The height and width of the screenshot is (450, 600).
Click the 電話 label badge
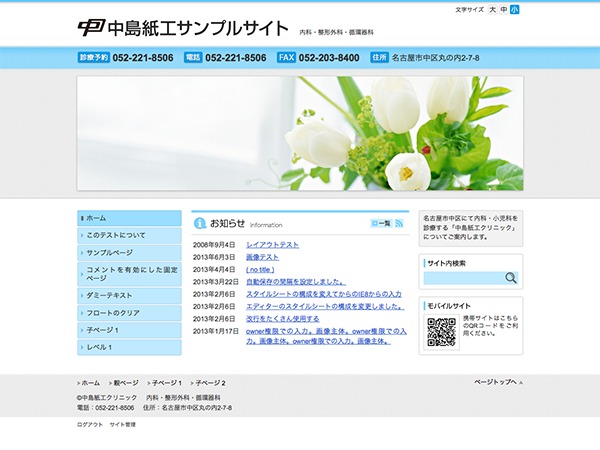pyautogui.click(x=193, y=57)
